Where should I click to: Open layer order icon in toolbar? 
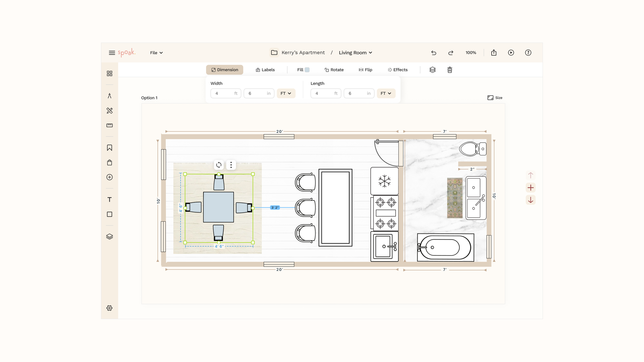point(433,70)
